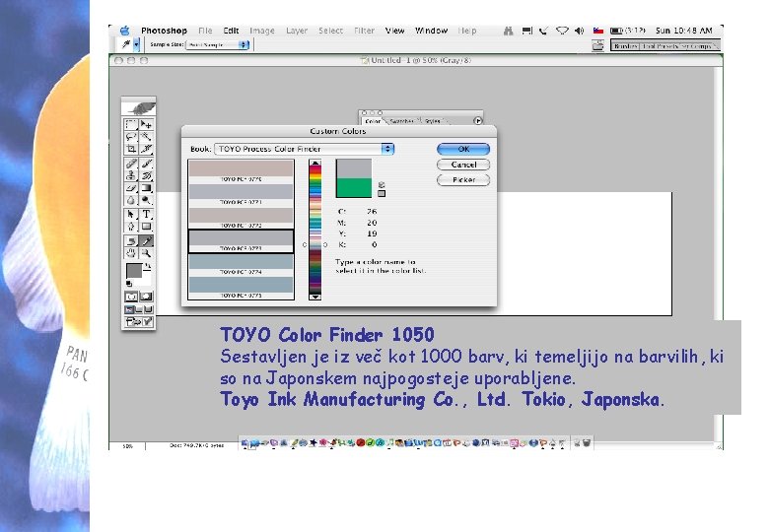This screenshot has width=769, height=532.
Task: Select swatch TOYO 0772
Action: (x=241, y=218)
